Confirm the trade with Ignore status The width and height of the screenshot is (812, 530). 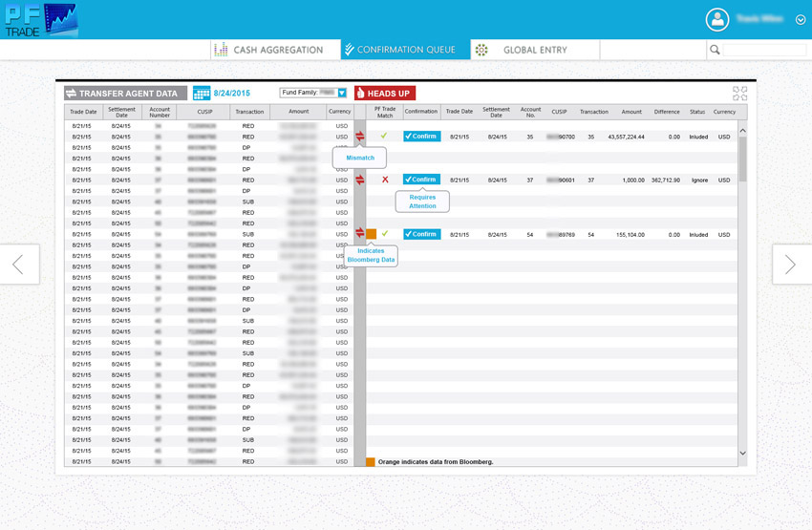[420, 180]
